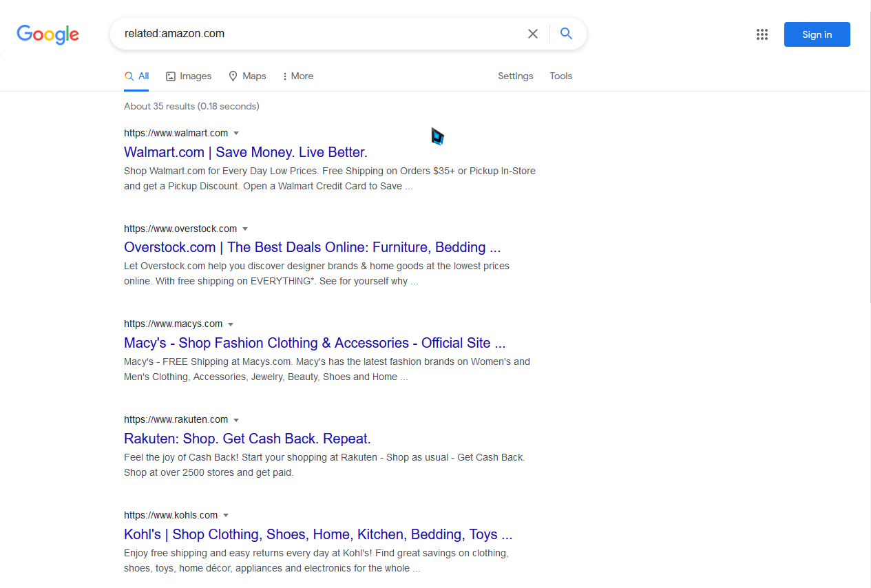The width and height of the screenshot is (871, 588).
Task: Expand the dropdown arrow next to kohls.com URL
Action: click(x=226, y=516)
